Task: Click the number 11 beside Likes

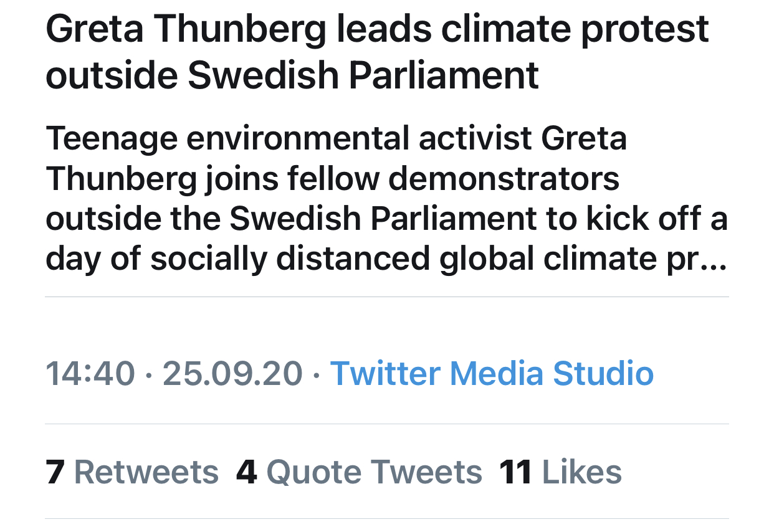Action: point(515,472)
